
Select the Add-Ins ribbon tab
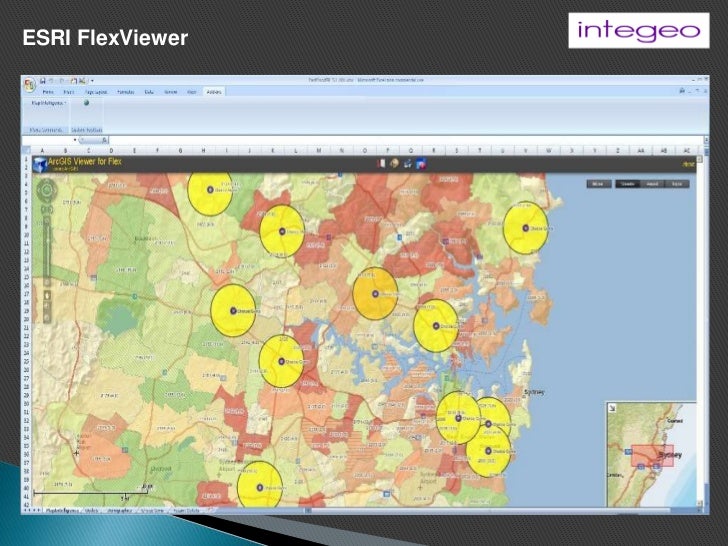coord(214,92)
